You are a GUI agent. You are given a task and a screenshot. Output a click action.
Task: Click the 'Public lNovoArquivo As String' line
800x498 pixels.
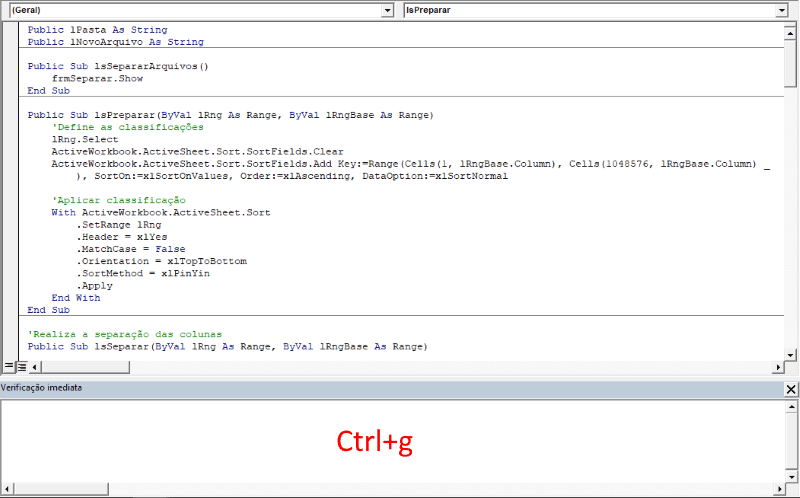coord(116,42)
